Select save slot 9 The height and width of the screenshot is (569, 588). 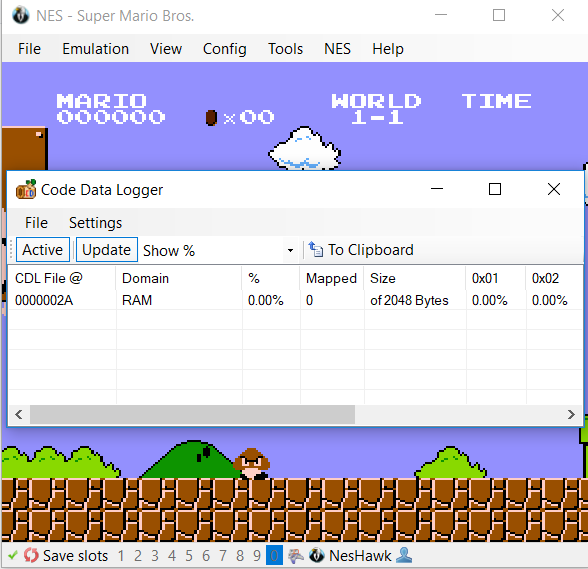(257, 555)
